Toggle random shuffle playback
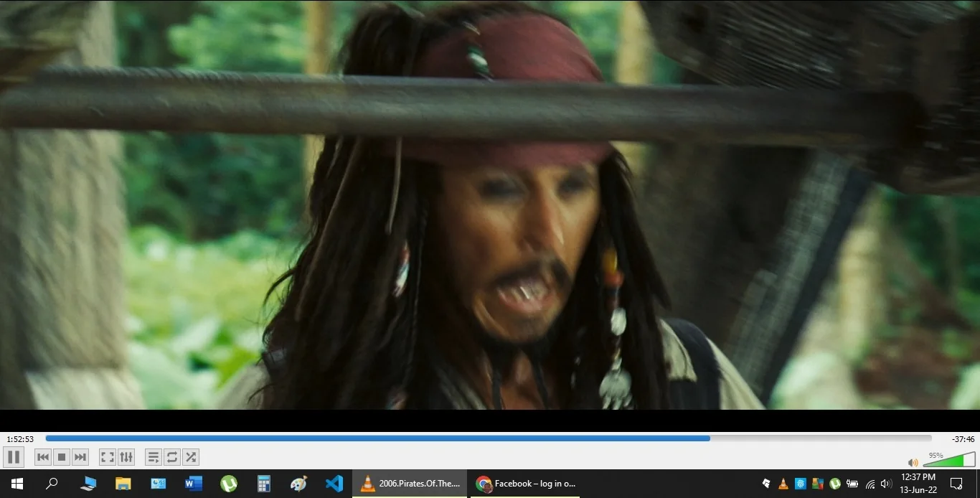This screenshot has width=980, height=498. pos(191,457)
